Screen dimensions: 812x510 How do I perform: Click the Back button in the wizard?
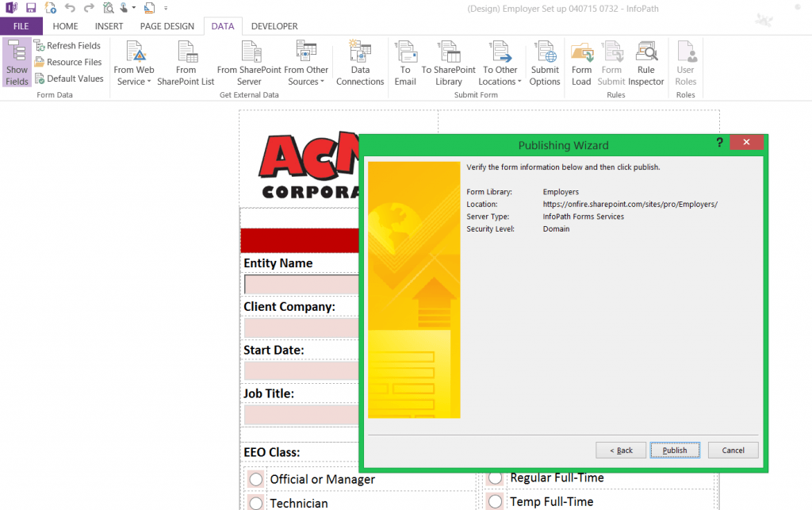tap(621, 451)
